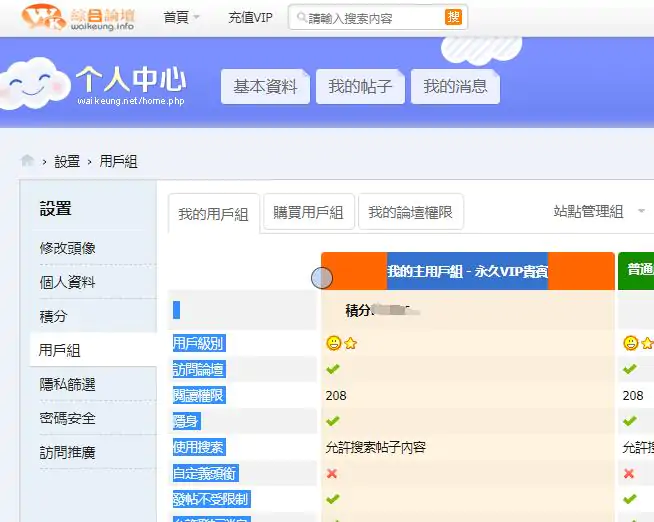654x522 pixels.
Task: Click 自定義頭銜 red cross in VIP column
Action: point(332,473)
